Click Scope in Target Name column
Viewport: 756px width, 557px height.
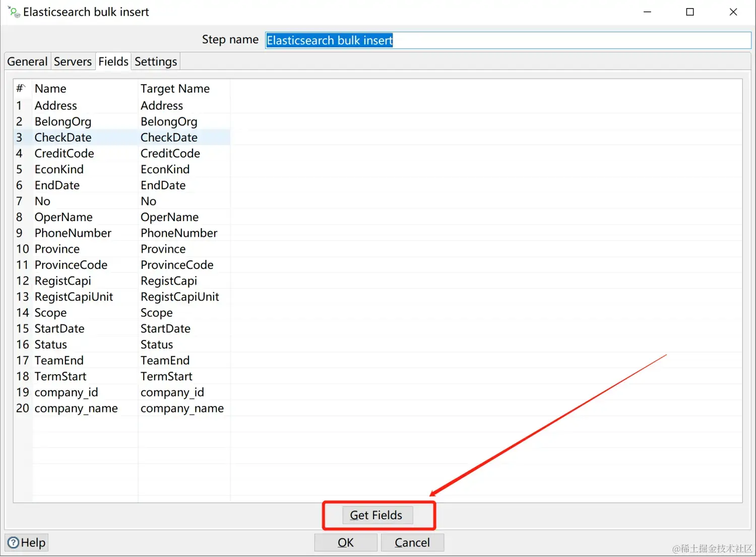(184, 313)
